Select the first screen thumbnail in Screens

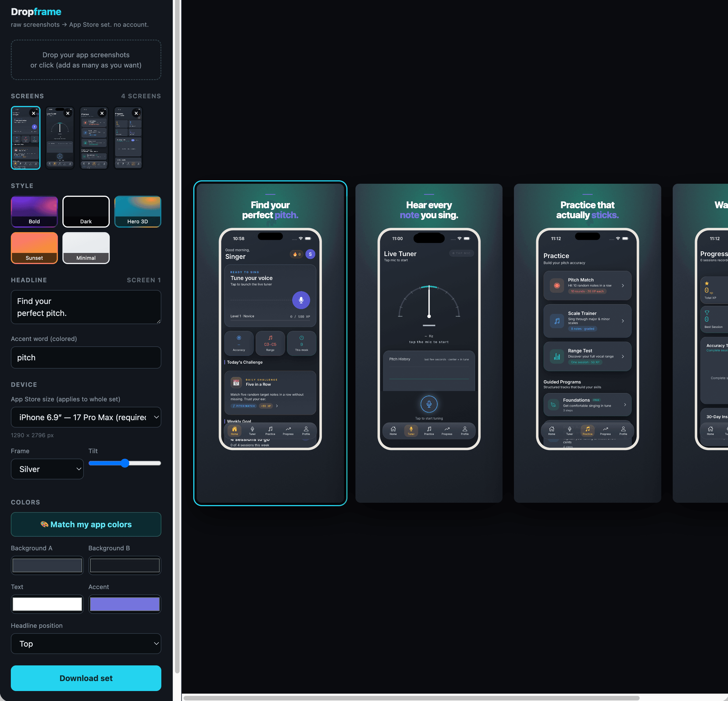26,138
